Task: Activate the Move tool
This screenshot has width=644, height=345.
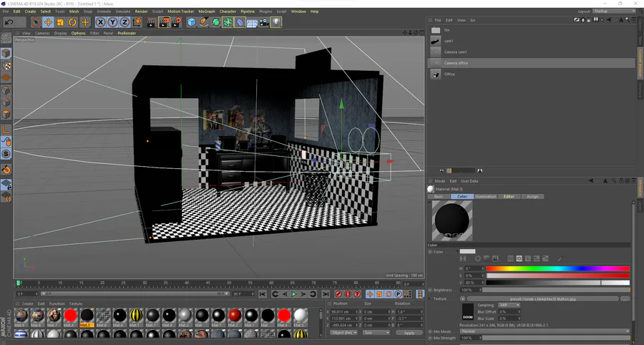Action: tap(48, 22)
